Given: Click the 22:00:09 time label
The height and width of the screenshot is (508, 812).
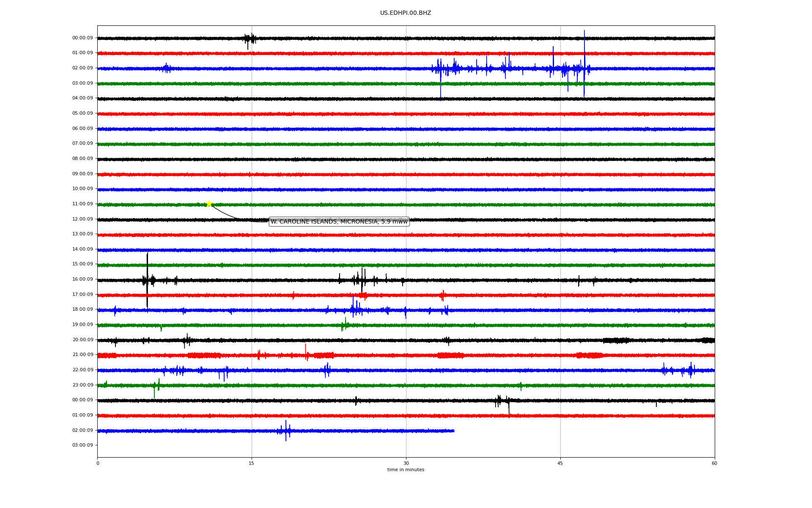Looking at the screenshot, I should (x=82, y=370).
